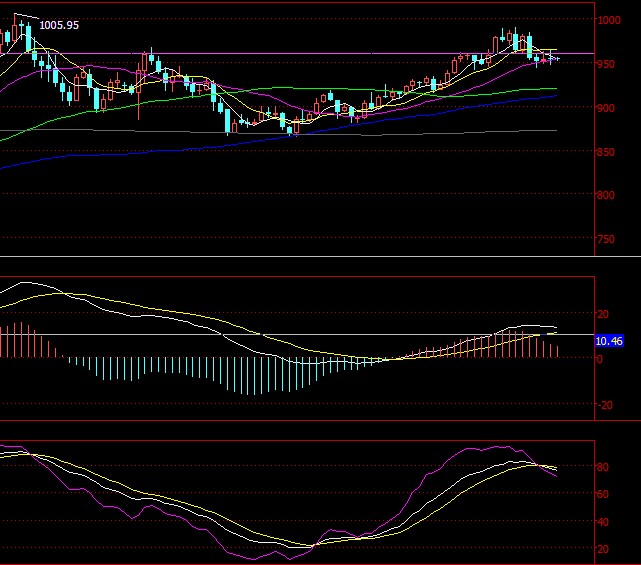The image size is (641, 565).
Task: Click the blue 10.46 MACD value tag
Action: (x=609, y=341)
